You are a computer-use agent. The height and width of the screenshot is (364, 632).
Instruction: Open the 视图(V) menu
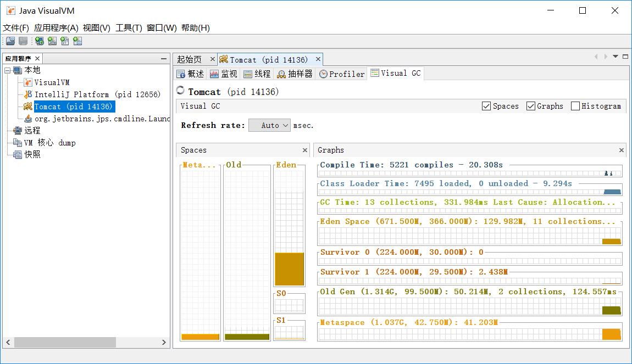click(x=97, y=28)
